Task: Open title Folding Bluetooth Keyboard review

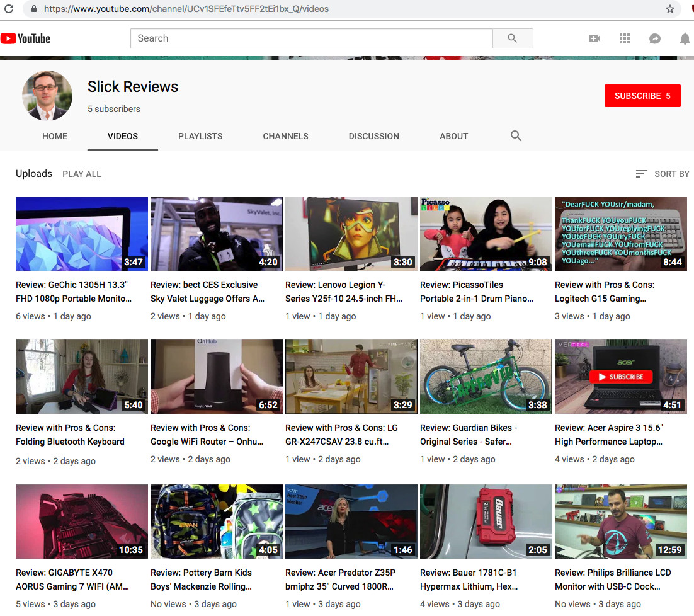Action: coord(71,435)
